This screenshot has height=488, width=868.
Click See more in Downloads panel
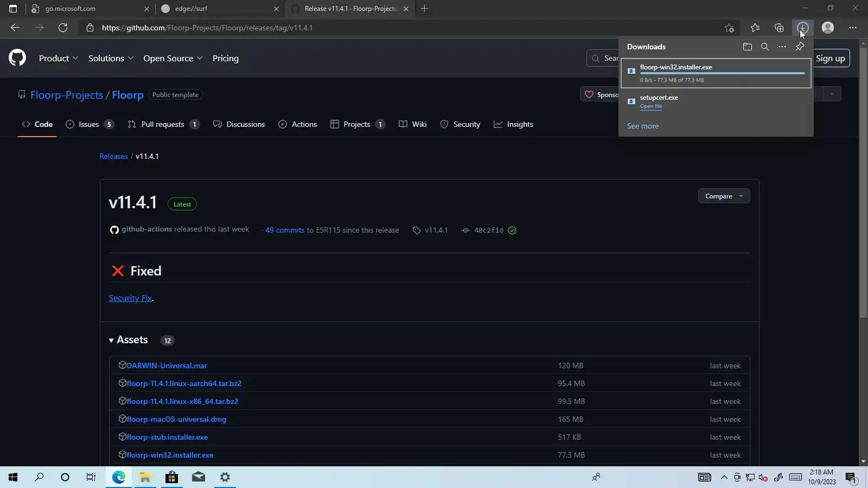coord(643,126)
